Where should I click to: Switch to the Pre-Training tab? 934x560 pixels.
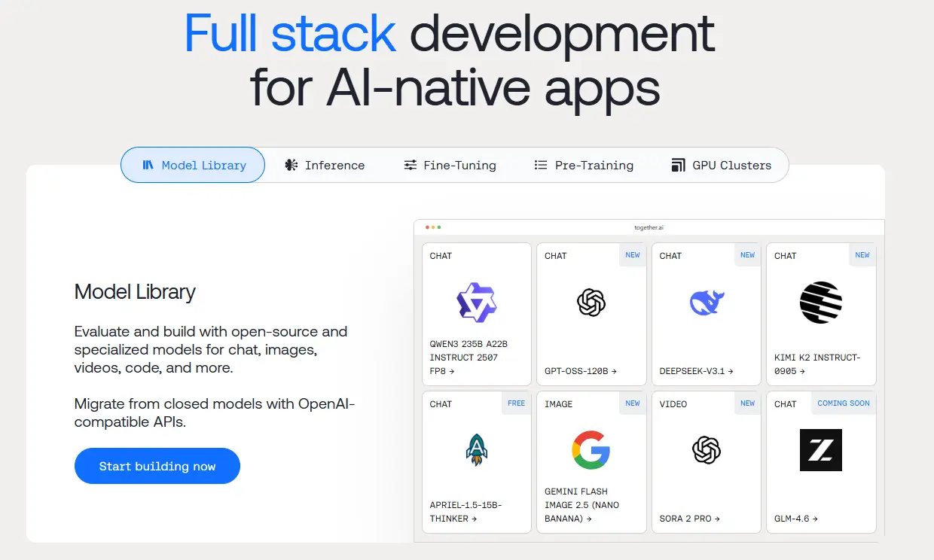point(584,165)
